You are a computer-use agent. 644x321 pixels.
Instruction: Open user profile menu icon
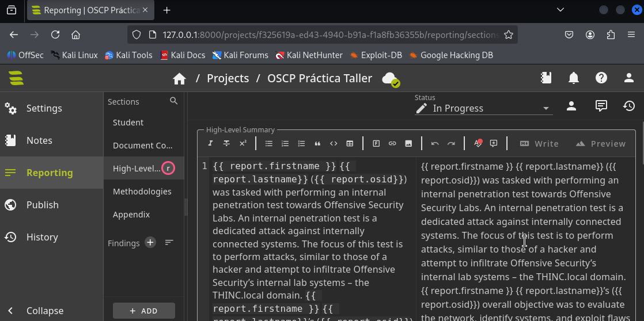pos(629,78)
